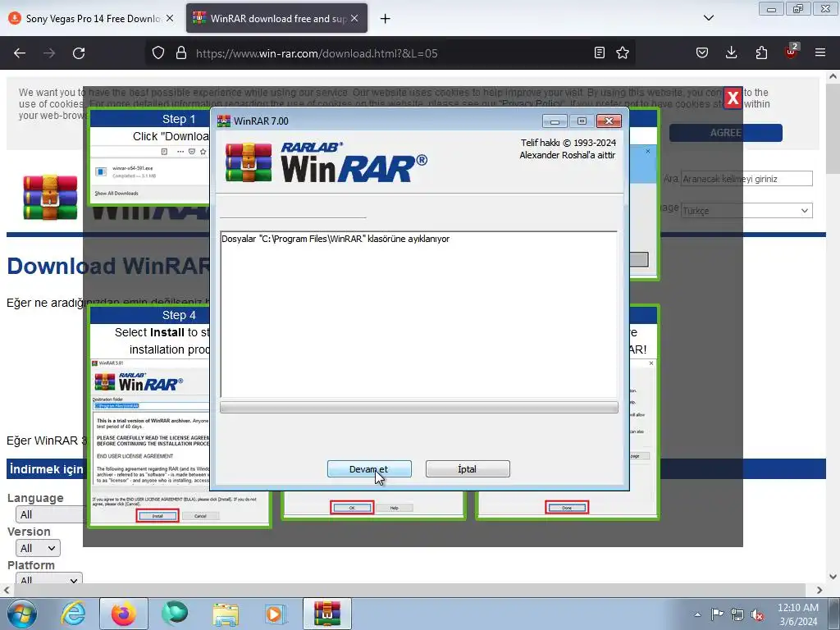The image size is (840, 630).
Task: Open the media player taskbar icon
Action: point(276,614)
